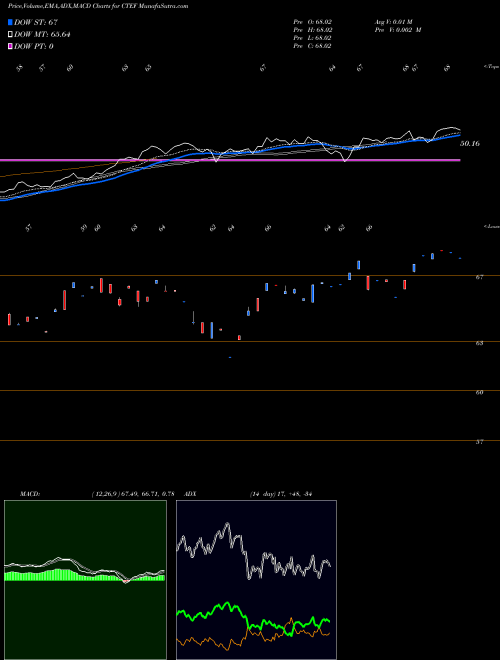The height and width of the screenshot is (660, 500).
Task: Click the blue DOW ST legend swatch
Action: 11,23
